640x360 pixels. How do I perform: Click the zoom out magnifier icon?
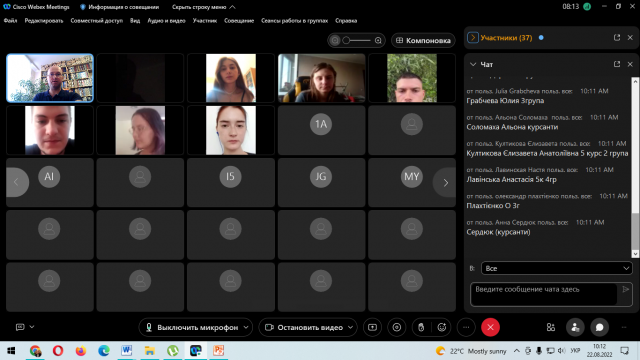coord(335,40)
